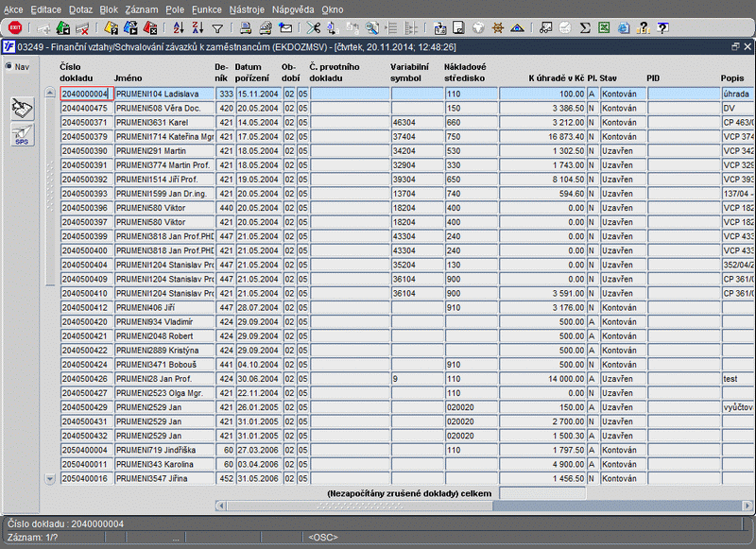
Task: Open the Blok menu
Action: coord(109,9)
